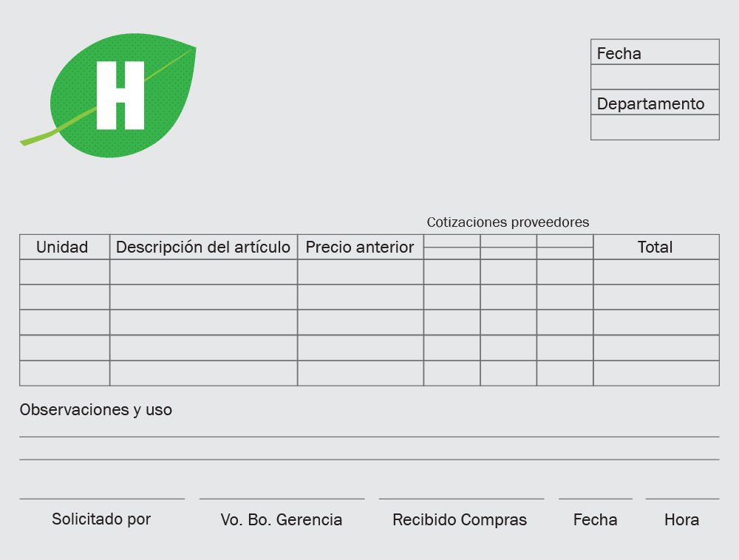This screenshot has height=560, width=739.
Task: Click the Vo. Bo. Gerencia signature line
Action: (282, 498)
